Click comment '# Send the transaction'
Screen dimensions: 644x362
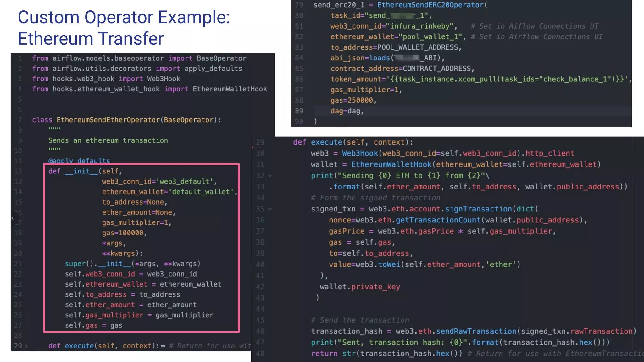pyautogui.click(x=360, y=320)
